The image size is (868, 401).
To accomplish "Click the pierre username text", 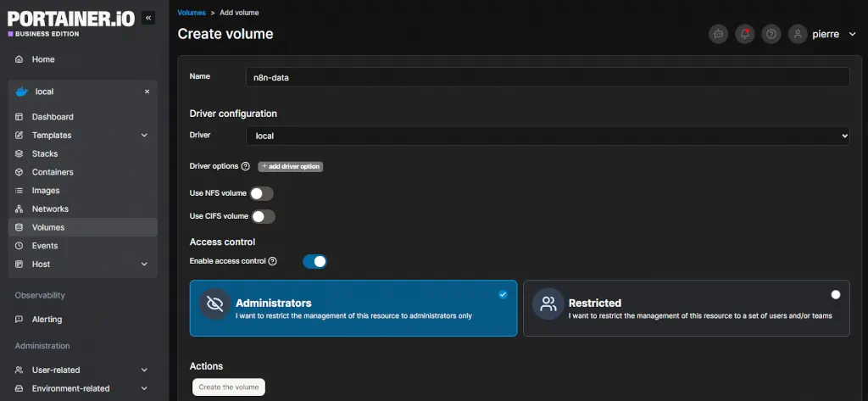I will [x=826, y=35].
